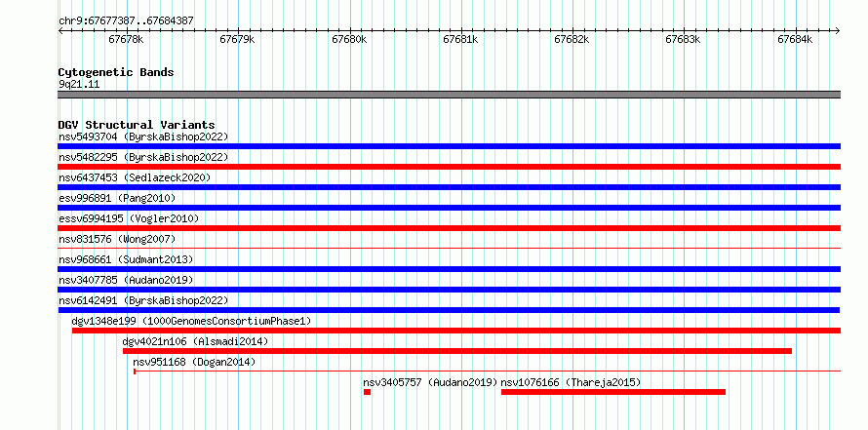Open dgv4021n106 (Alsmadi2014) label

195,341
